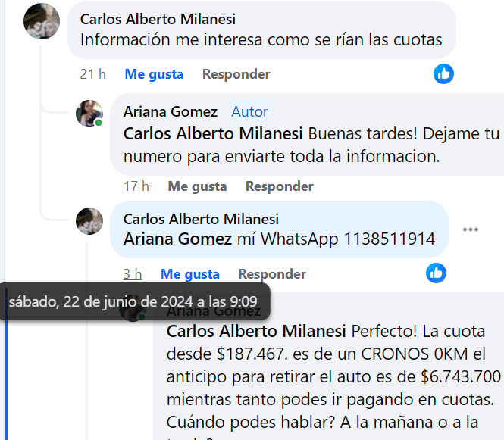This screenshot has height=440, width=504.
Task: Click the bold Ariana Gomez mention in the WhatsApp comment
Action: pyautogui.click(x=177, y=239)
